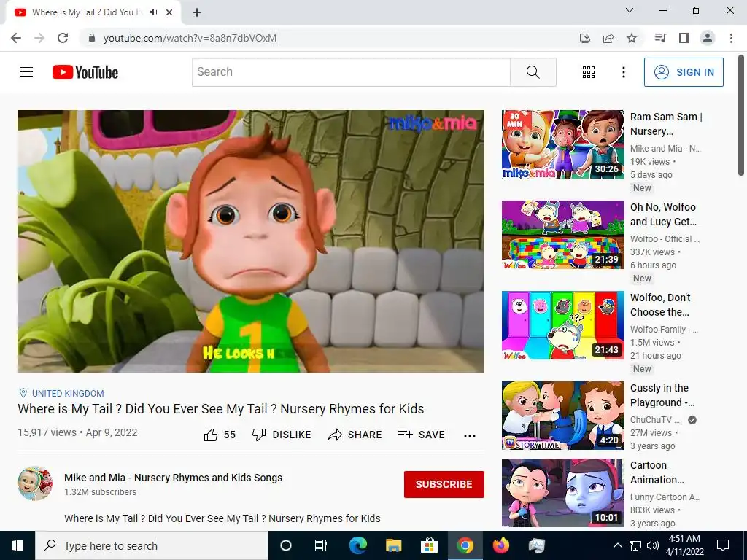This screenshot has width=747, height=560.
Task: Click the page vertical scrollbar
Action: tap(741, 114)
